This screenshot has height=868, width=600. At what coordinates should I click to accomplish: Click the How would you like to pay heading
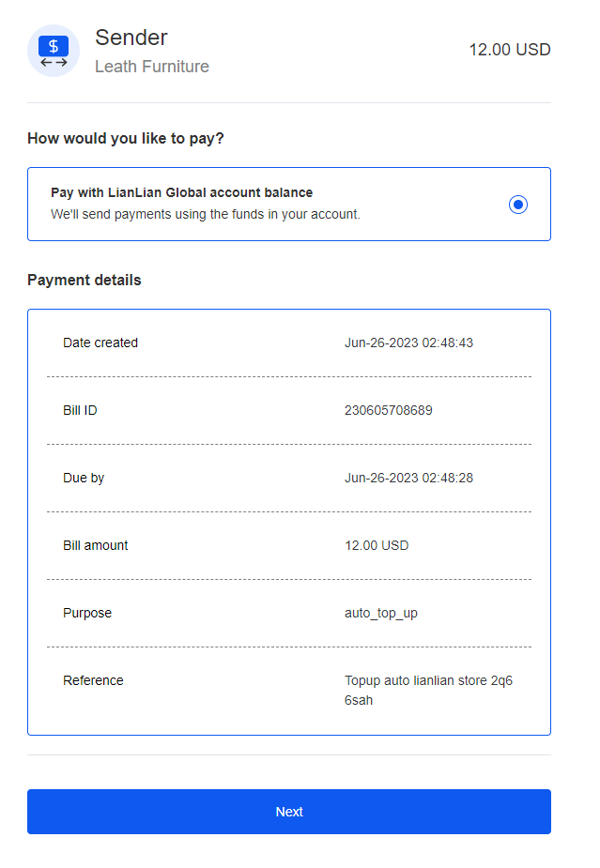pos(126,138)
